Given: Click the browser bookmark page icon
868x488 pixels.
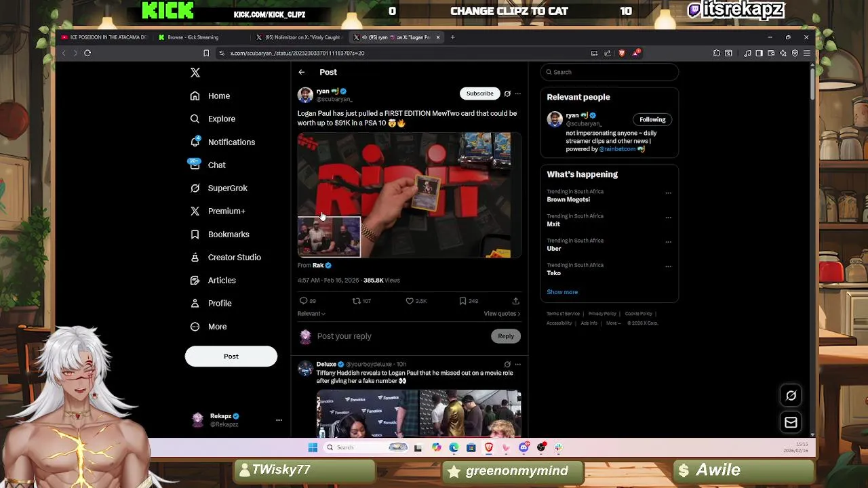Looking at the screenshot, I should click(x=206, y=53).
